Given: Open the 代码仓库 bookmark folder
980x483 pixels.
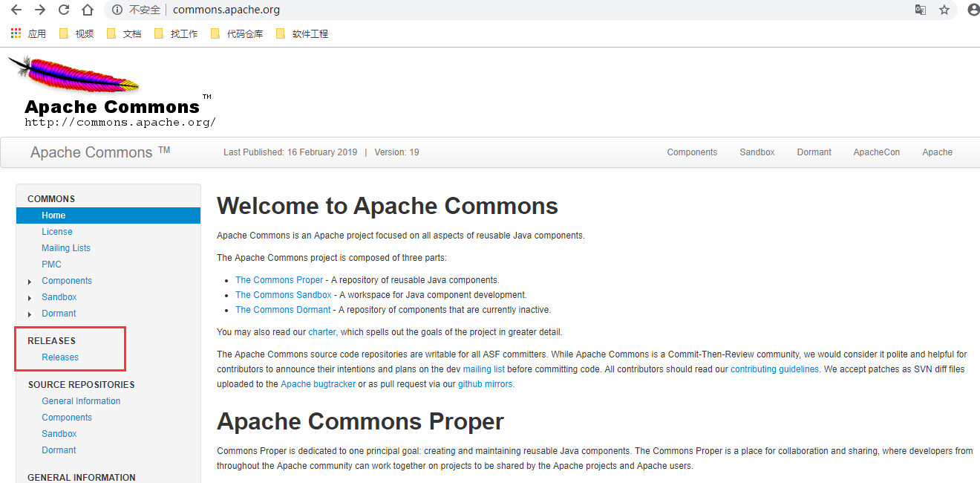Looking at the screenshot, I should [237, 33].
